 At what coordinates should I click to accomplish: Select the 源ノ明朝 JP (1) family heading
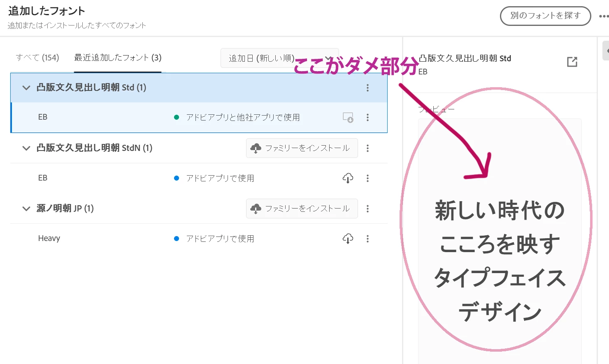[65, 208]
